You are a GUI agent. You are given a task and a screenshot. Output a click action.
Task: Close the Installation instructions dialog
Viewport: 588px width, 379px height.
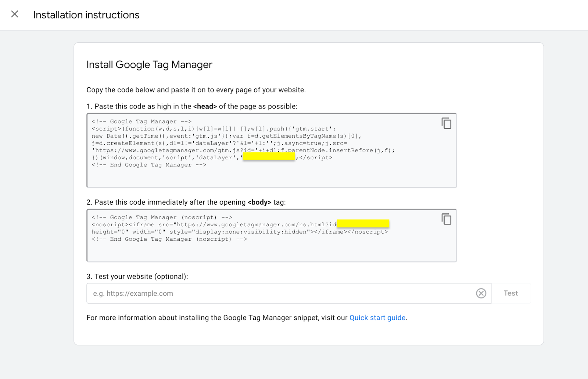click(15, 14)
